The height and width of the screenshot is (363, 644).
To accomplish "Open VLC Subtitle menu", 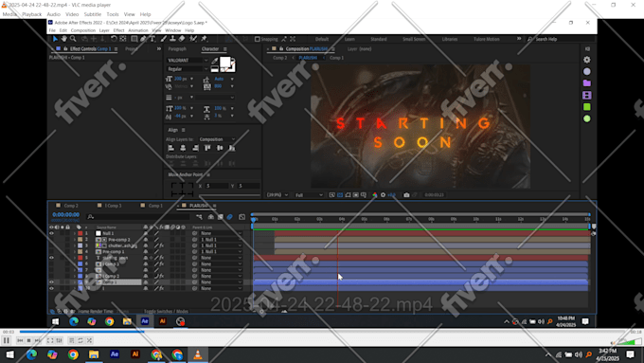I will click(x=93, y=14).
